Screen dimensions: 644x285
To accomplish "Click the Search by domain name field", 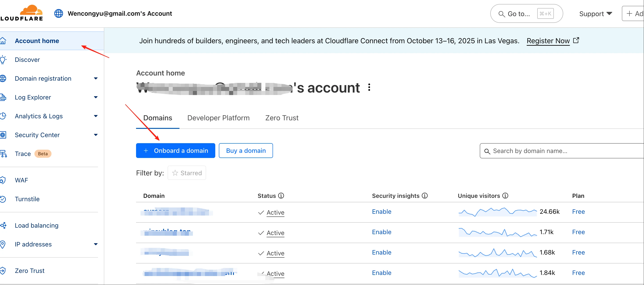I will click(562, 151).
